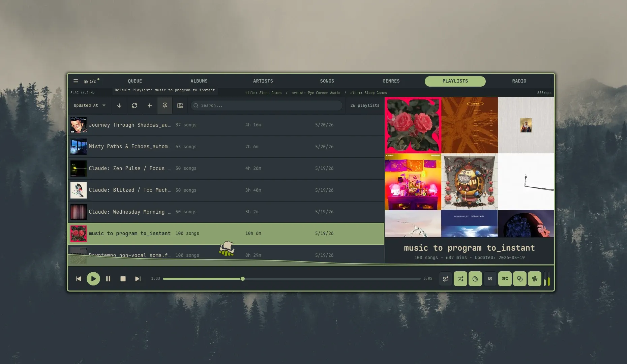Screen dimensions: 627x364
Task: Refresh the playlists list
Action: (x=135, y=105)
